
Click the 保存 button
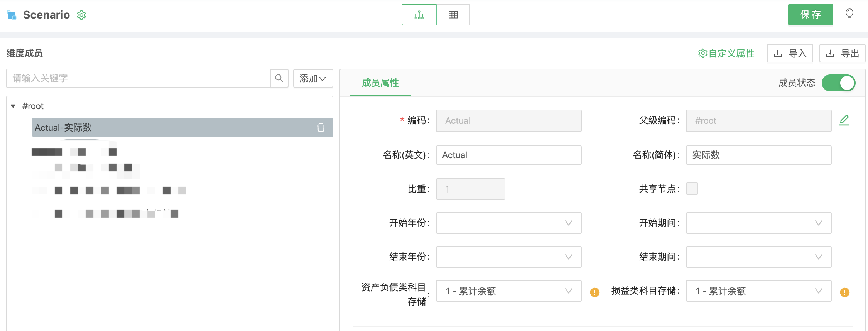[x=810, y=15]
